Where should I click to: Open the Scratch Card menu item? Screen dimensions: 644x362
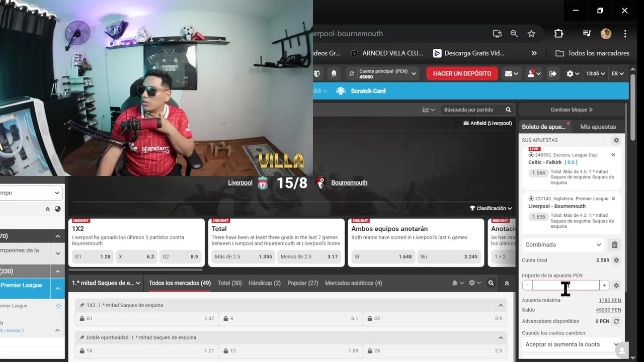click(x=361, y=91)
